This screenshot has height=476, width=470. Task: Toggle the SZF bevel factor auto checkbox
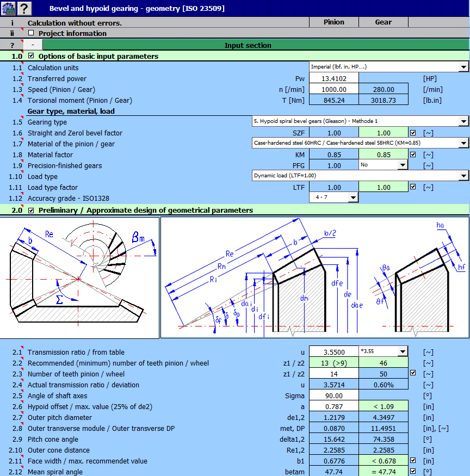413,132
